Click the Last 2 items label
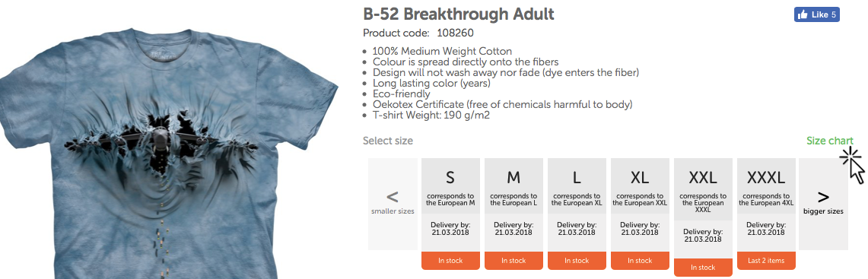868x279 pixels. pos(766,260)
